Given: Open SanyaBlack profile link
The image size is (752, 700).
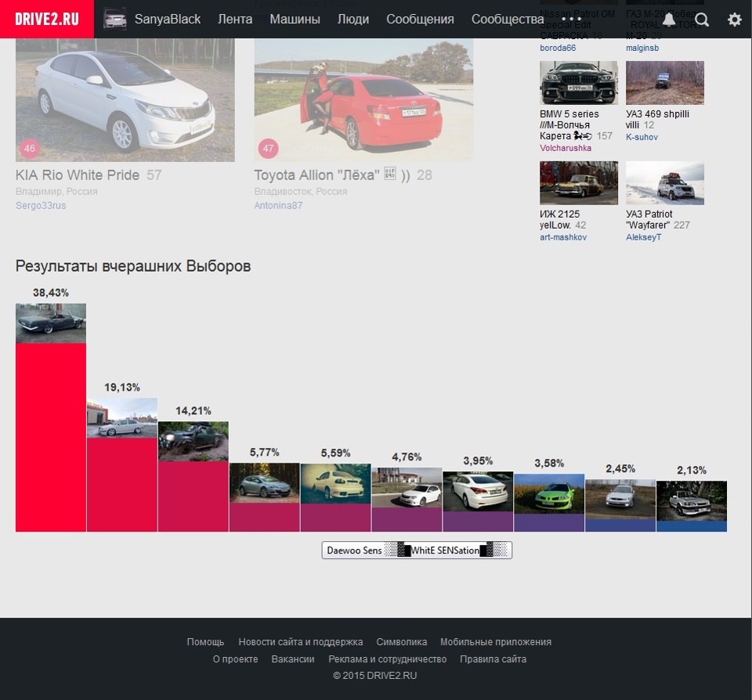Looking at the screenshot, I should click(168, 19).
